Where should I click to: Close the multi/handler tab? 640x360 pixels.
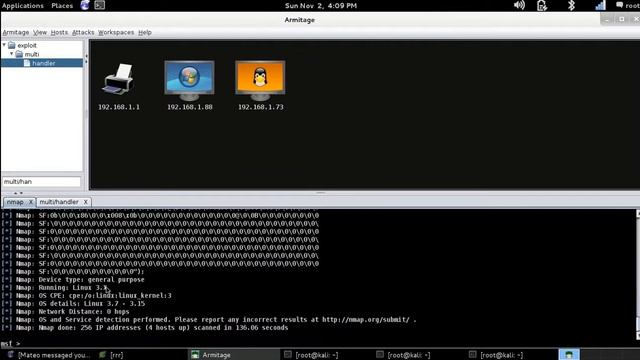[x=85, y=202]
